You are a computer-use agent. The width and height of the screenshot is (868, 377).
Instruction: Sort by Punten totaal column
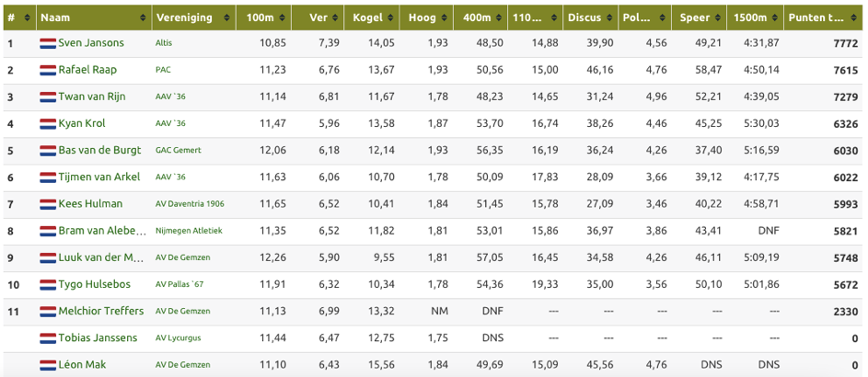click(x=824, y=17)
